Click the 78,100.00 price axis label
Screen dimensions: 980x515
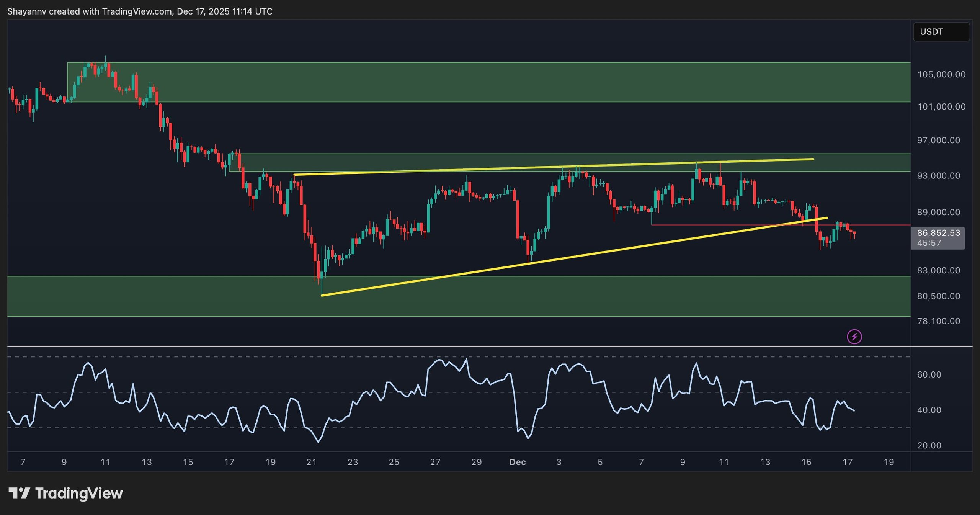coord(938,321)
